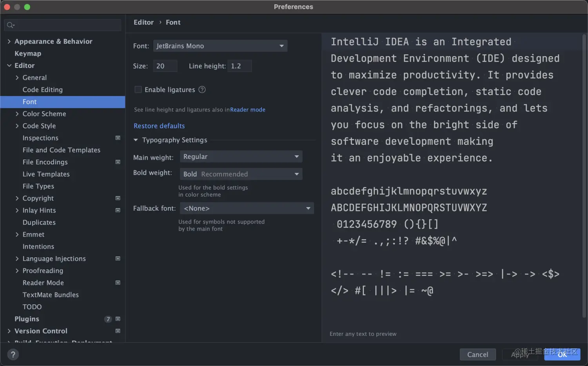Expand the General tree node
This screenshot has width=588, height=366.
(17, 78)
